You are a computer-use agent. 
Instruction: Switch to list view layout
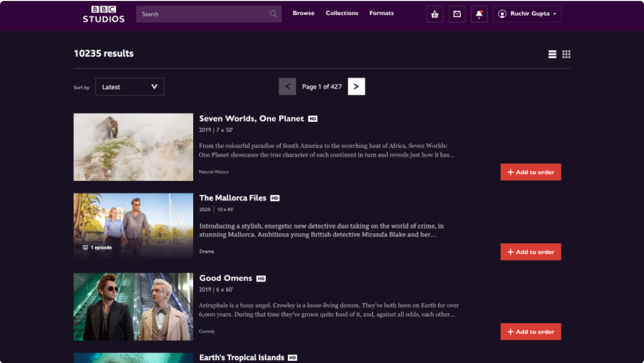pyautogui.click(x=552, y=54)
